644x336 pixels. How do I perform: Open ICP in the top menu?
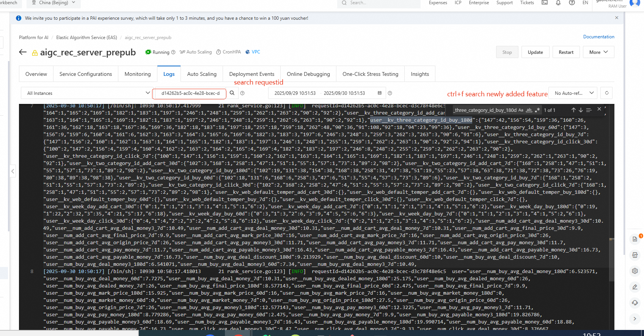tap(458, 3)
